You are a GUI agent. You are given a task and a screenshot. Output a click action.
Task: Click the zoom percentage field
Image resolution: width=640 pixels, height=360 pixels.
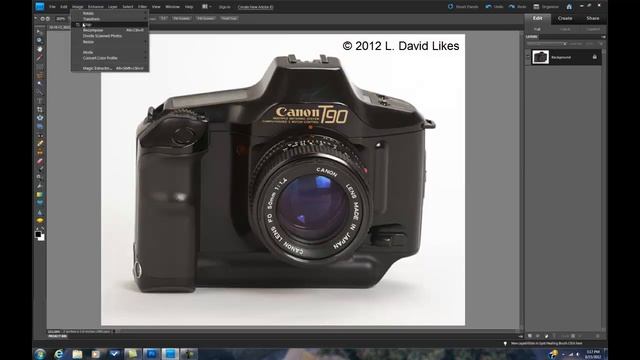point(61,19)
